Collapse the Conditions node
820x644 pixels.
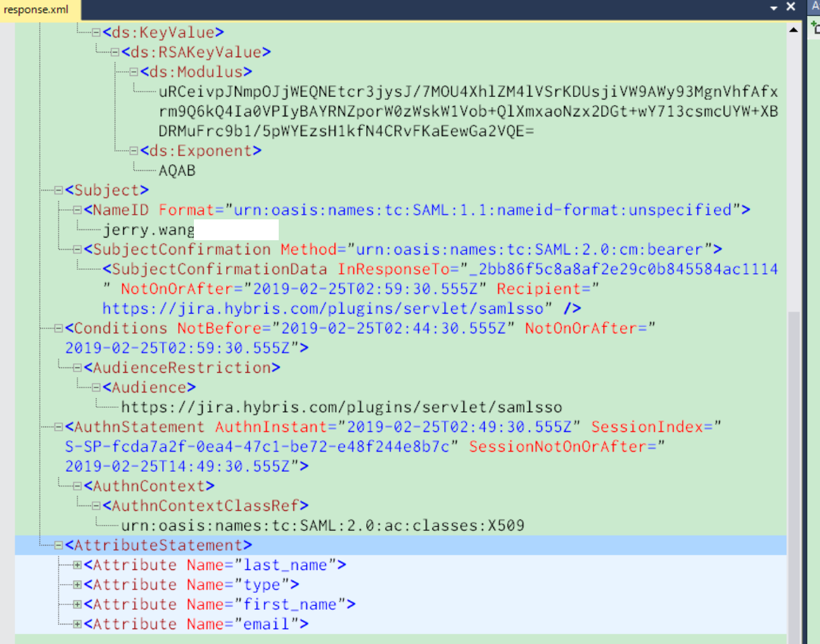click(59, 328)
